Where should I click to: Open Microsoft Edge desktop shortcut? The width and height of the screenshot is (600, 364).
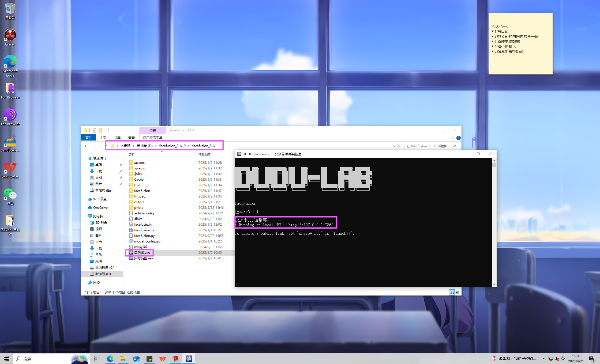10,66
